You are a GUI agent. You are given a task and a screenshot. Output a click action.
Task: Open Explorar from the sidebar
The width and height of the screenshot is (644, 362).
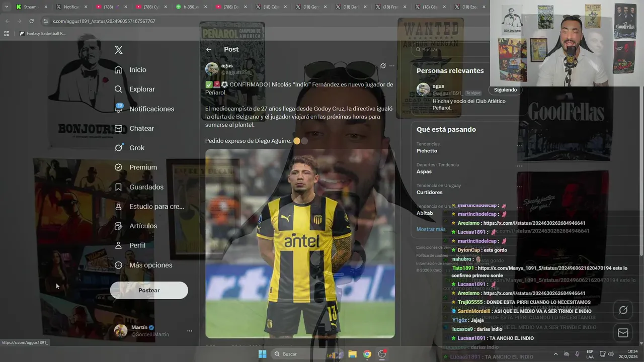coord(134,89)
